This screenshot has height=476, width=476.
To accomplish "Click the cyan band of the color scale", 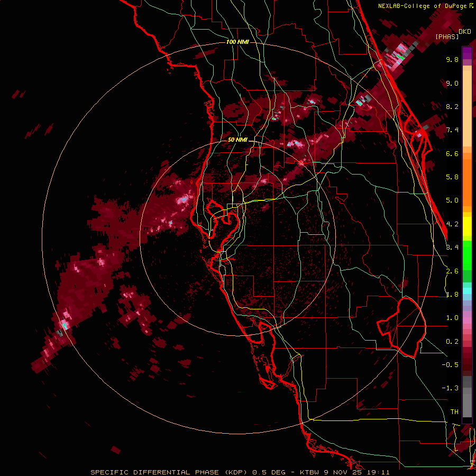I will click(467, 291).
